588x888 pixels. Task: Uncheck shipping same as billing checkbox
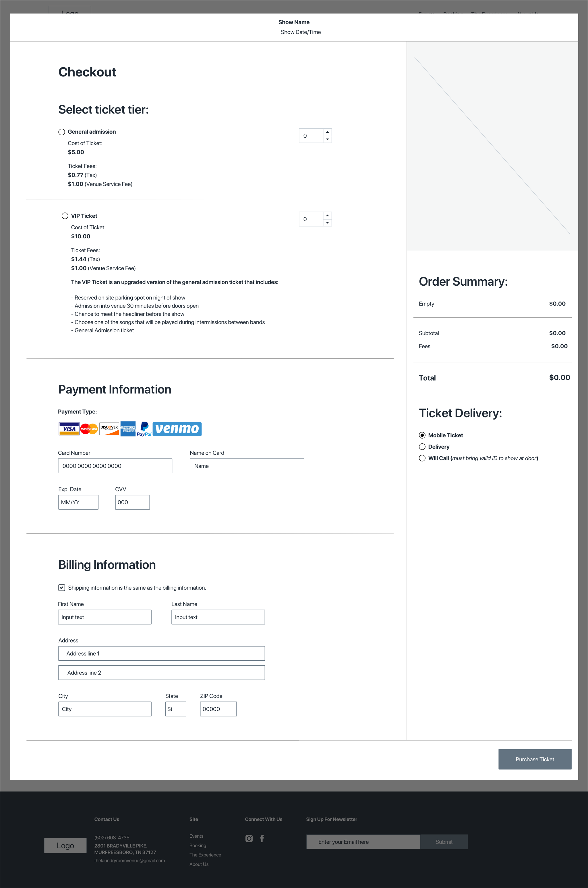62,588
